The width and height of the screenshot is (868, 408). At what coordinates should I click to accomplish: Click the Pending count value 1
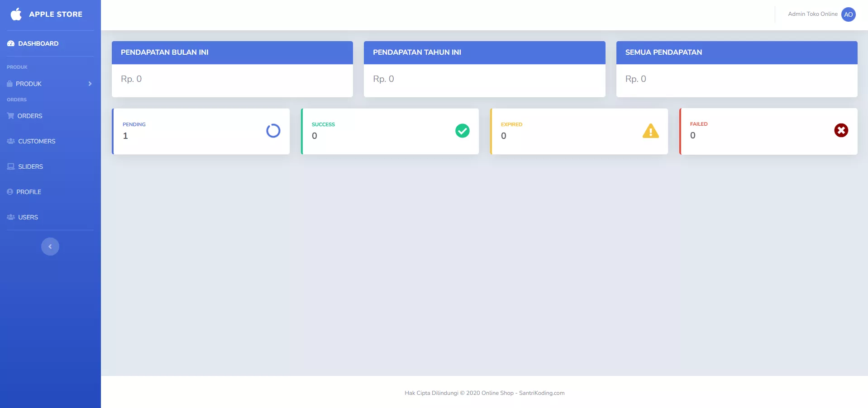coord(125,136)
